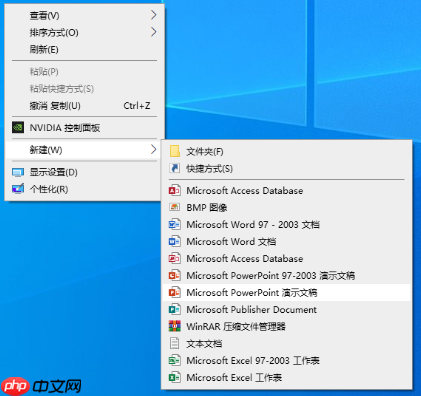The width and height of the screenshot is (421, 396).
Task: Click the Microsoft Publisher Document icon
Action: pos(175,309)
